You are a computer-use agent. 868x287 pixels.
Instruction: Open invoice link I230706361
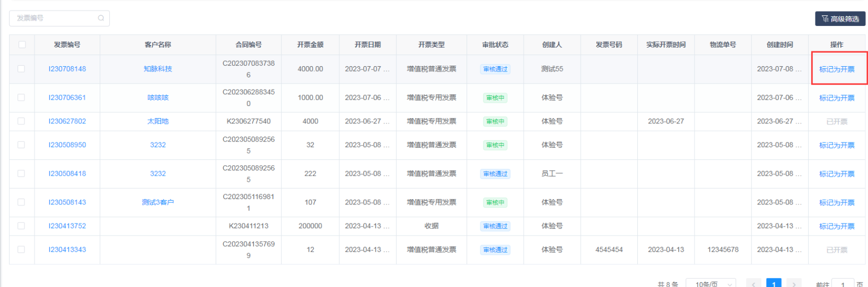(x=67, y=97)
